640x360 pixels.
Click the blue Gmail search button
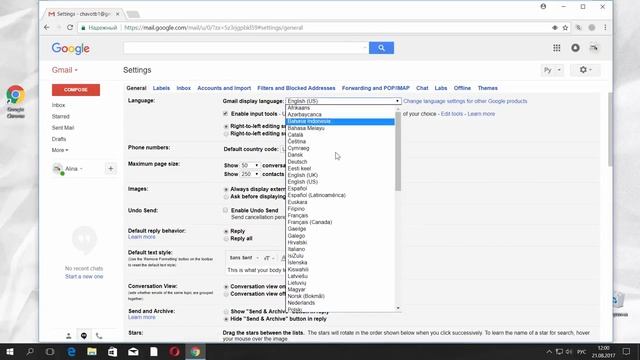coord(381,48)
